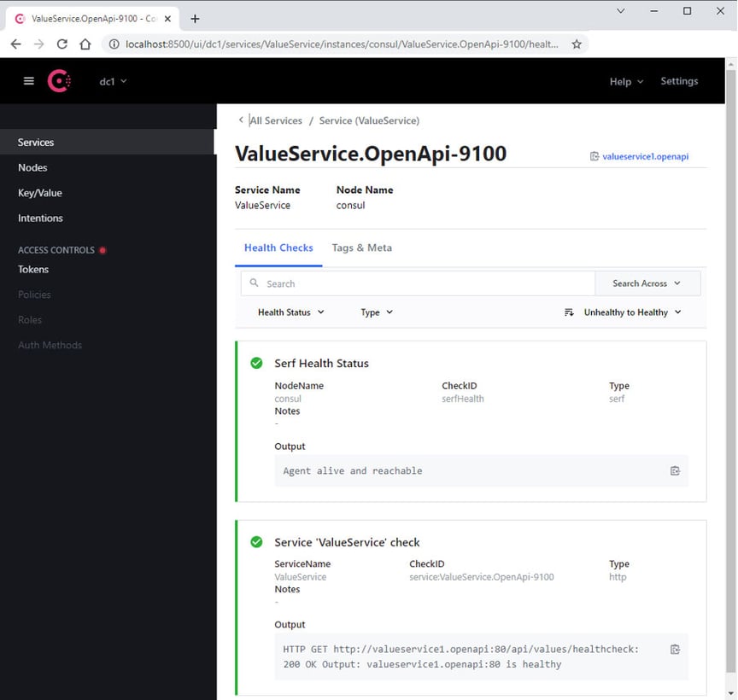
Task: Copy the ValueService check output
Action: (675, 649)
